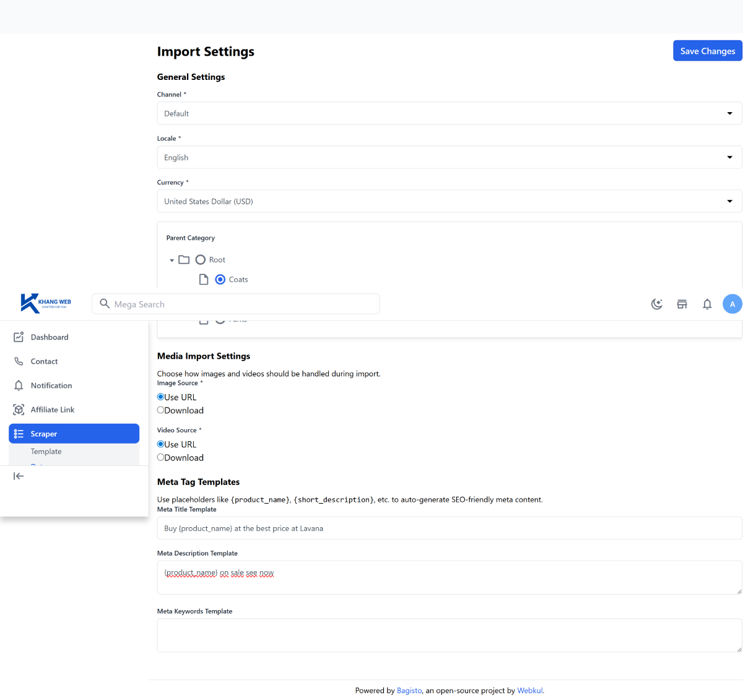Go to Contact in the sidebar
Screen dimensions: 743x700
[x=44, y=361]
